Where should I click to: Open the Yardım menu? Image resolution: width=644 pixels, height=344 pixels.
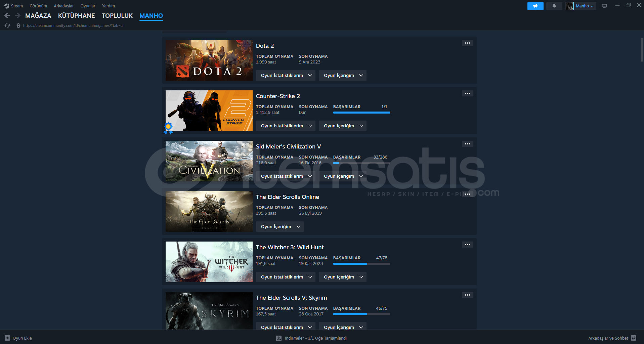109,6
